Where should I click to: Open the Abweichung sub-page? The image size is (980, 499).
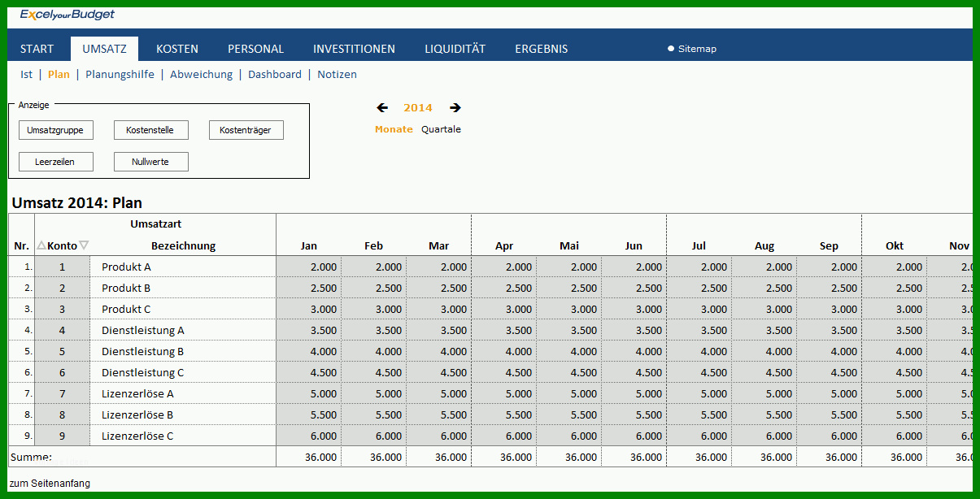click(x=201, y=74)
